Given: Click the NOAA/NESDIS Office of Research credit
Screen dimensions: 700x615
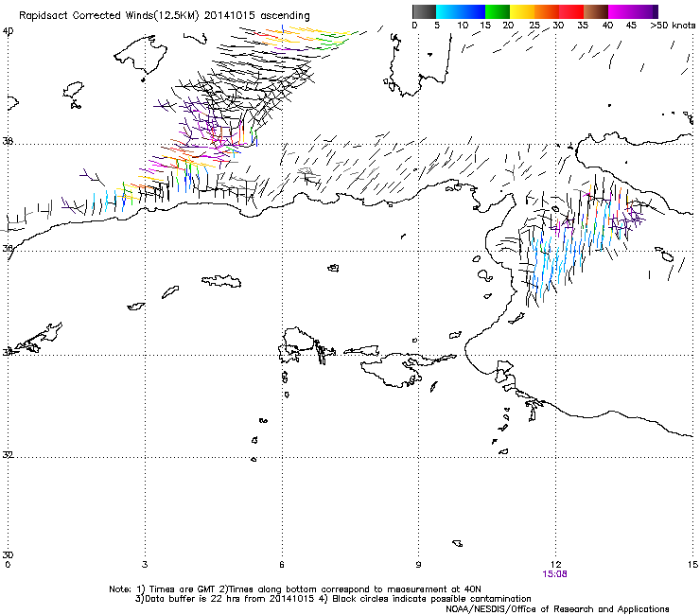Looking at the screenshot, I should 557,608.
